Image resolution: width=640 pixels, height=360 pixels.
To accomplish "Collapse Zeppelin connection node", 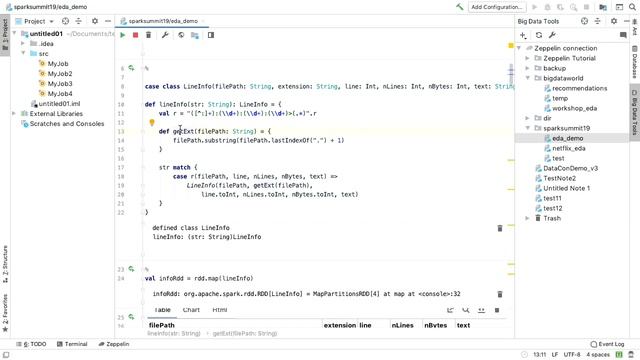I will [519, 48].
